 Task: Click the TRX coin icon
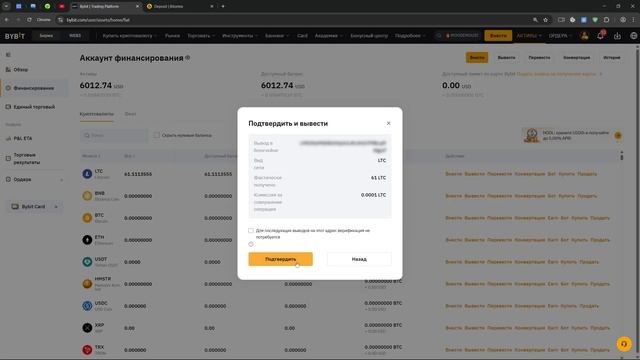(x=87, y=350)
